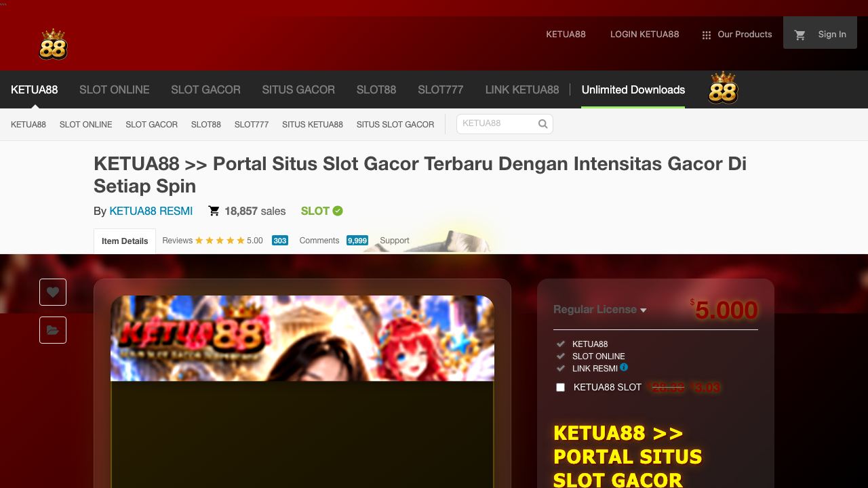Click the 9,999 comments count badge
The height and width of the screenshot is (488, 868).
point(357,241)
